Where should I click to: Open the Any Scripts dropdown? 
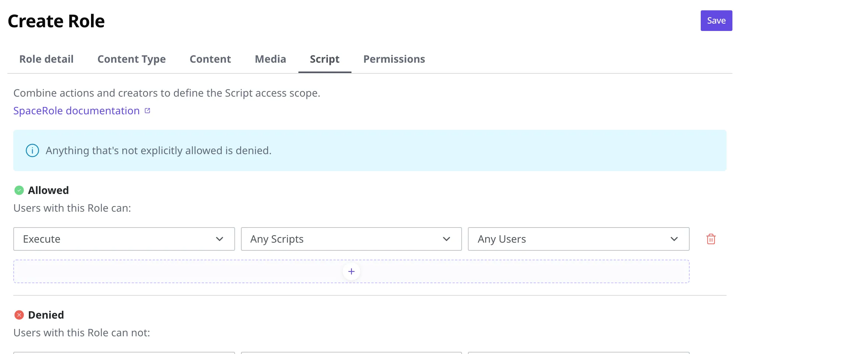pyautogui.click(x=351, y=239)
